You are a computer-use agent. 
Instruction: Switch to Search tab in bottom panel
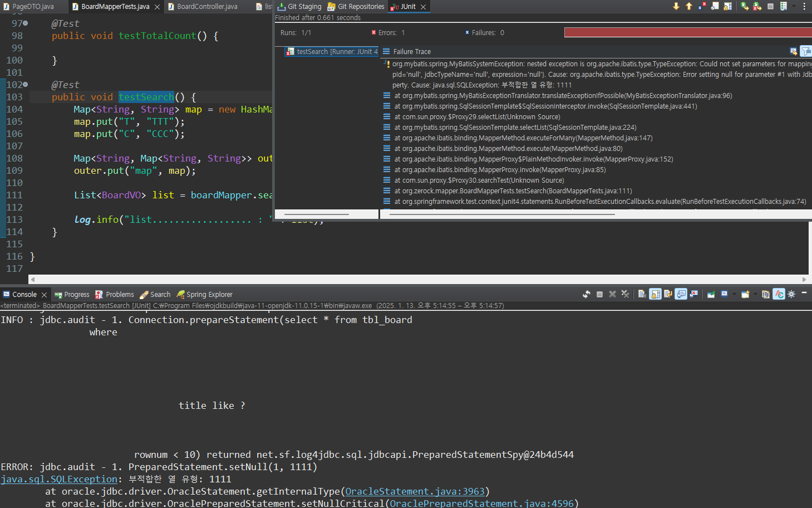click(x=155, y=295)
